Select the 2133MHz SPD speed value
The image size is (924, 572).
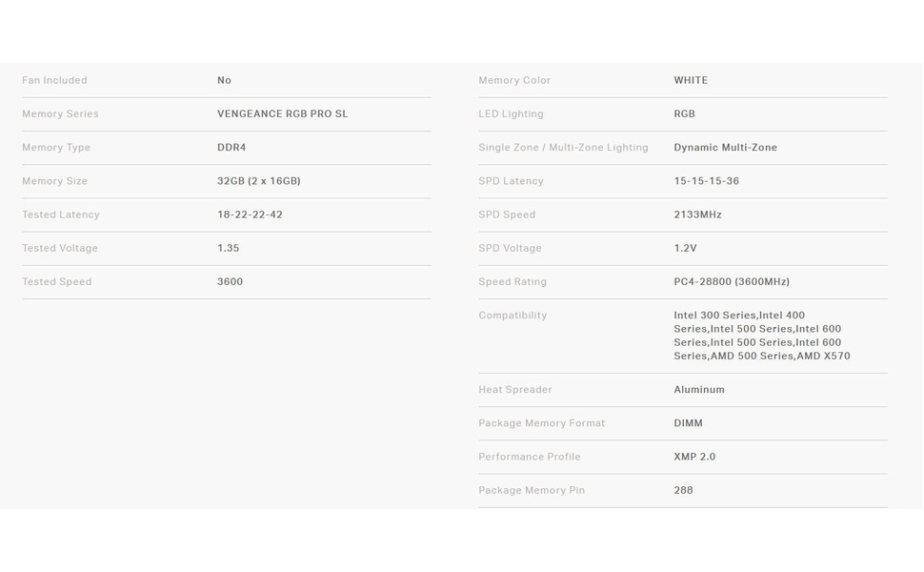point(697,214)
